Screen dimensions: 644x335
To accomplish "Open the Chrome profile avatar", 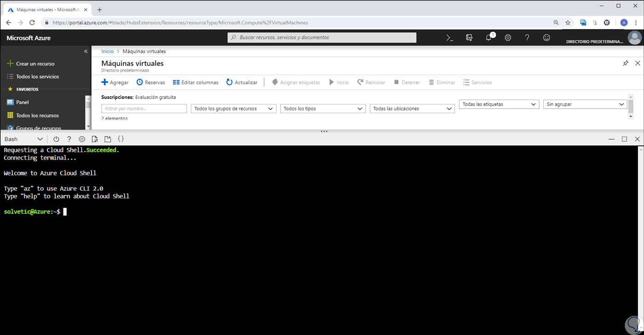I will point(624,23).
